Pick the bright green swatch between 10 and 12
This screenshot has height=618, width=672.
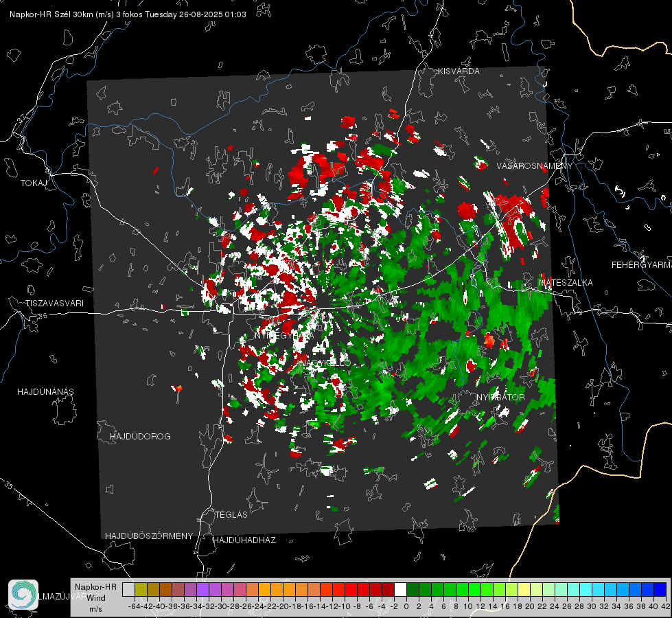474,589
